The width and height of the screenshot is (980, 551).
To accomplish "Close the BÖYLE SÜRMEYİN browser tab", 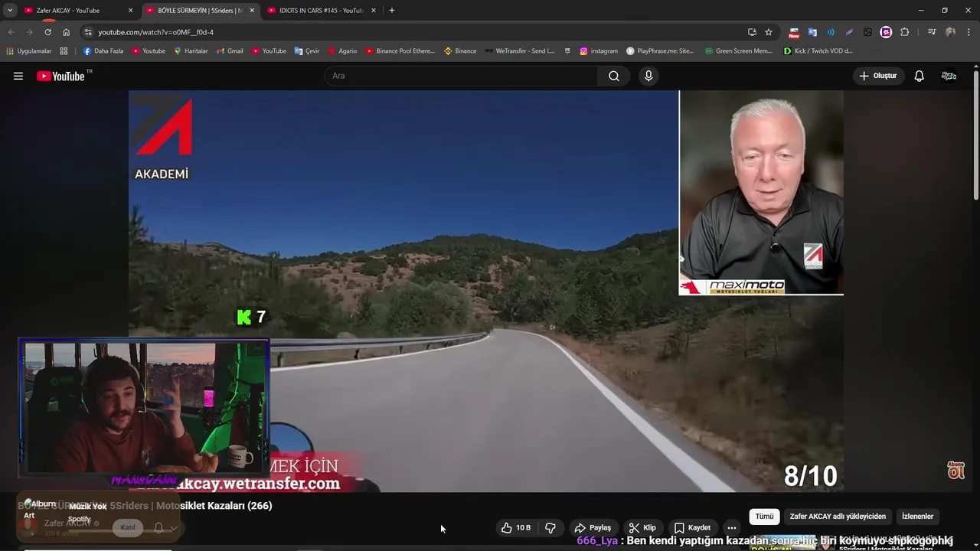I will tap(252, 11).
